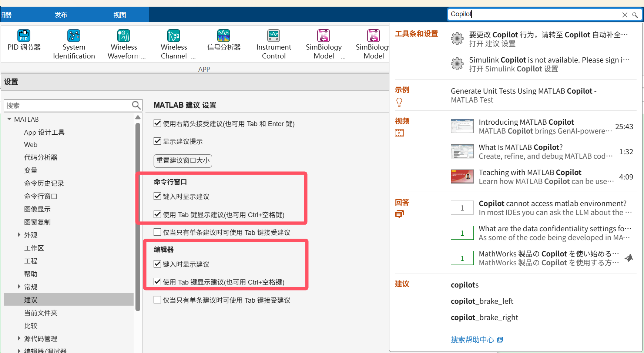Click the 示例 lightbulb icon
This screenshot has height=353, width=644.
pyautogui.click(x=399, y=102)
